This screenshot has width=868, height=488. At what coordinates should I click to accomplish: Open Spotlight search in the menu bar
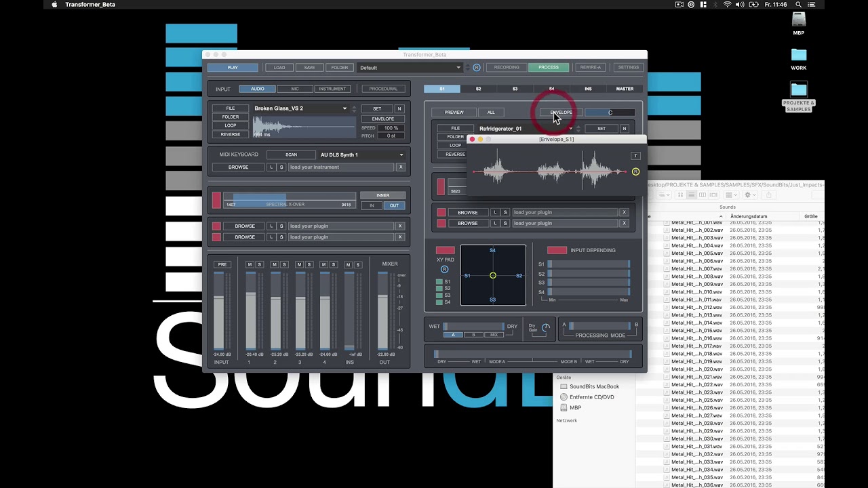[x=798, y=4]
